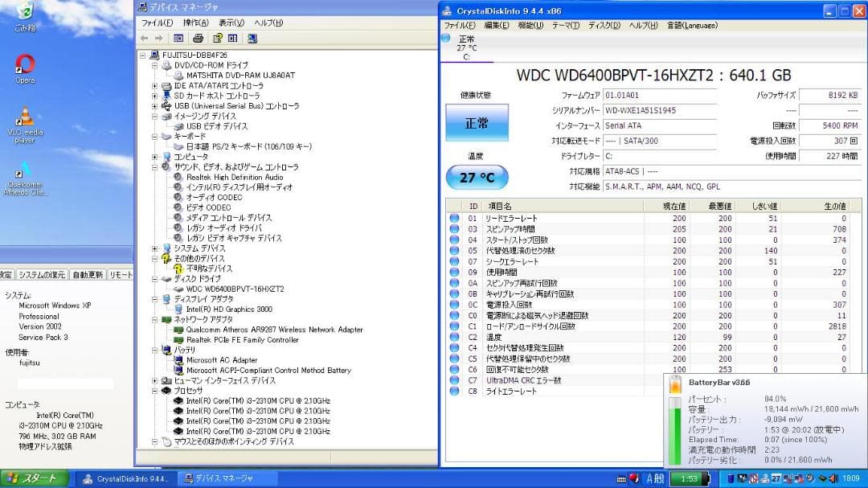The width and height of the screenshot is (868, 488).
Task: Click the blue status circle for drive C:
Action: click(x=446, y=39)
